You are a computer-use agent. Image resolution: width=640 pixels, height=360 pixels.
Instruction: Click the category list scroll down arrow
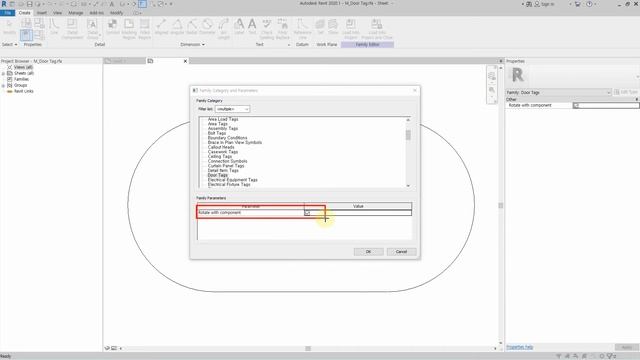(x=408, y=186)
